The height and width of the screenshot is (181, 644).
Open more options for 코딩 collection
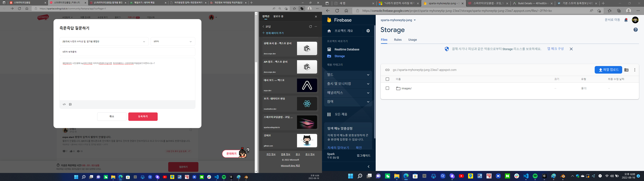[316, 26]
